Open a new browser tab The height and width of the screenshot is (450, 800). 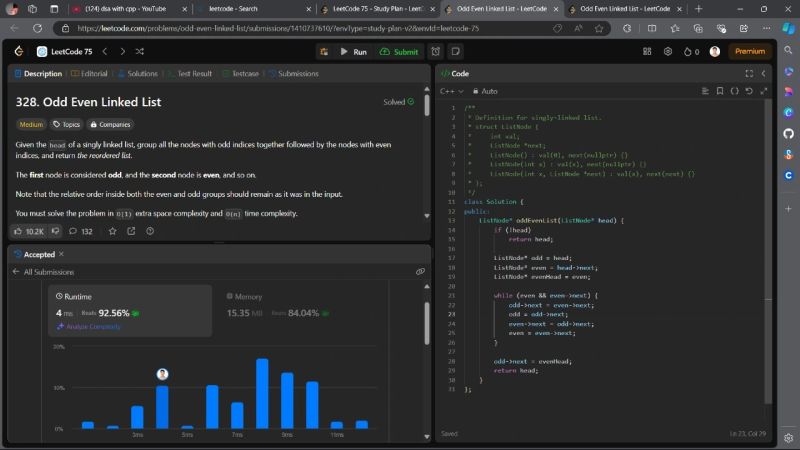(698, 9)
